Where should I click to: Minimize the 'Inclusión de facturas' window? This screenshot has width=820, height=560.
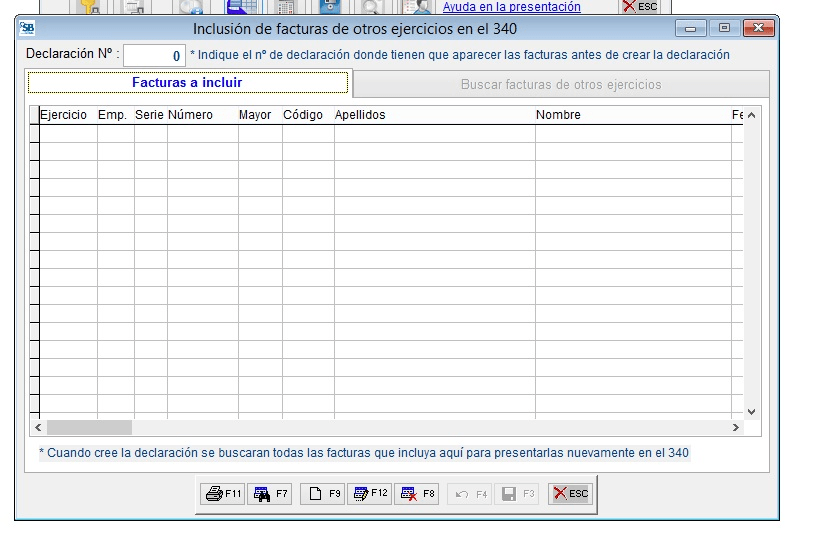(690, 28)
